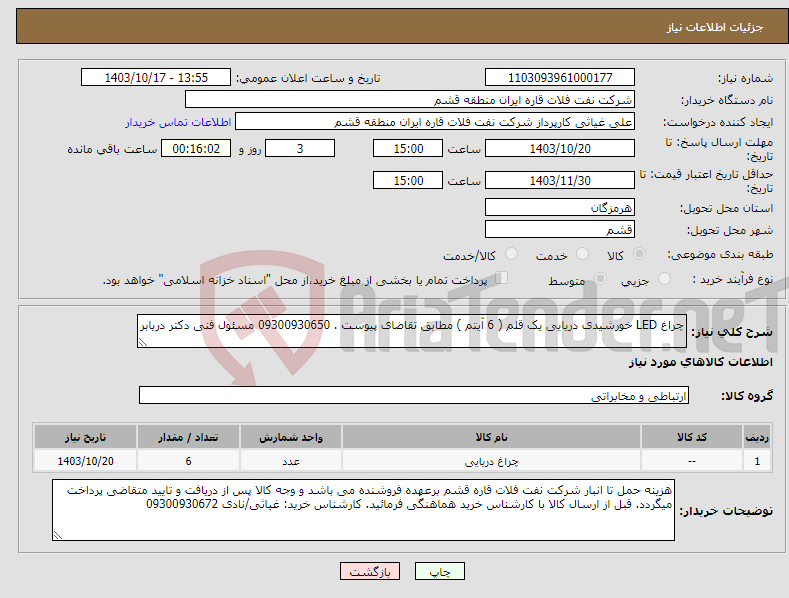Click the need number field 1103093961000177
This screenshot has height=598, width=789.
pyautogui.click(x=560, y=78)
